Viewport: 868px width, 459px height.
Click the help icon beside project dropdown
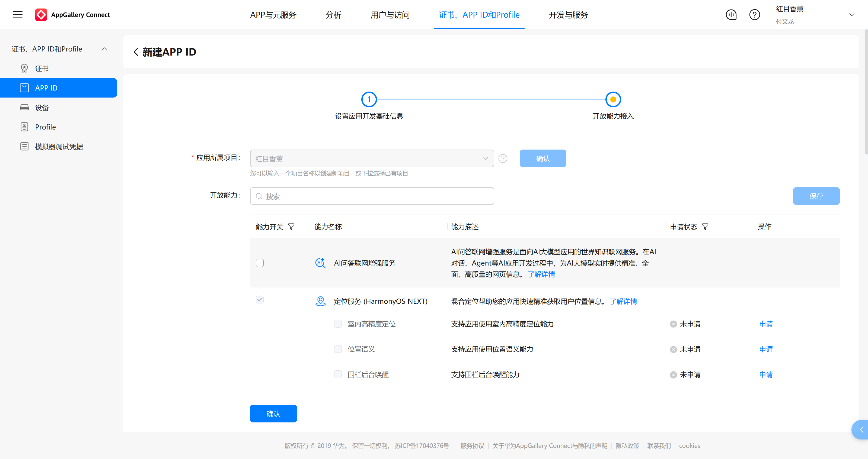tap(503, 159)
